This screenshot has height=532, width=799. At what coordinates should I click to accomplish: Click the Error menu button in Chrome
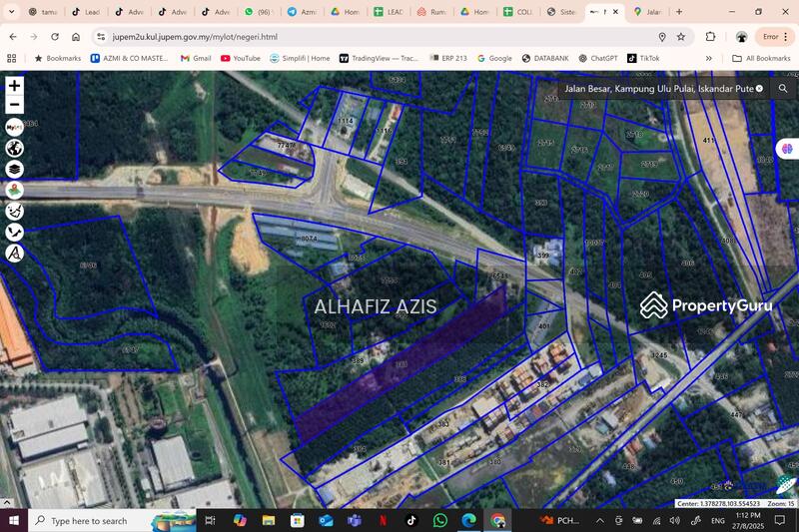775,37
